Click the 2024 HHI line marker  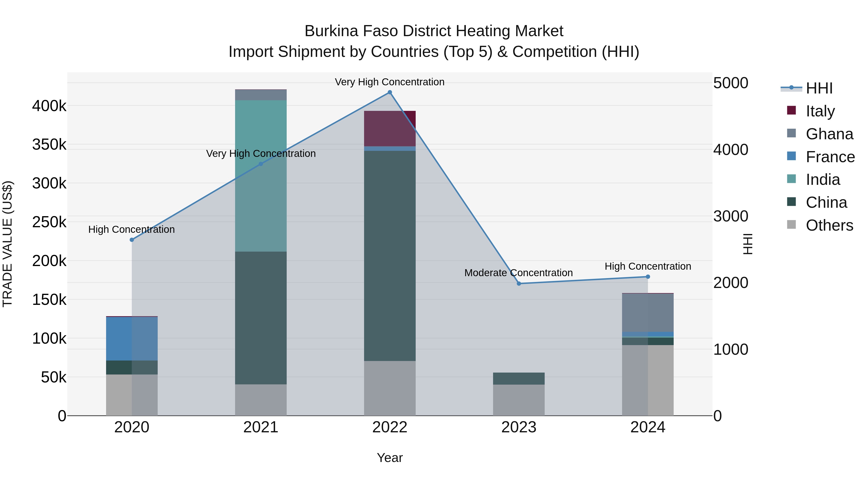click(x=648, y=277)
